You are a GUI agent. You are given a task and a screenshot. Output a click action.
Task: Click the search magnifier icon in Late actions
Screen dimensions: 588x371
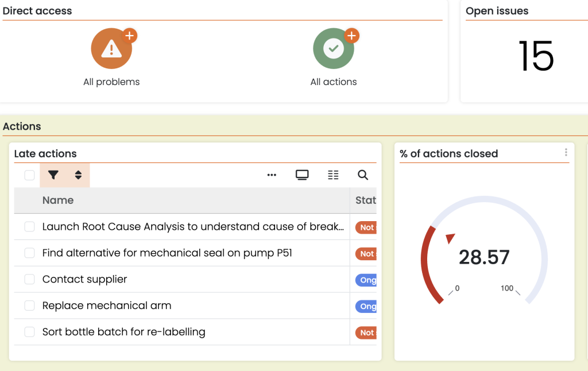[x=363, y=175]
